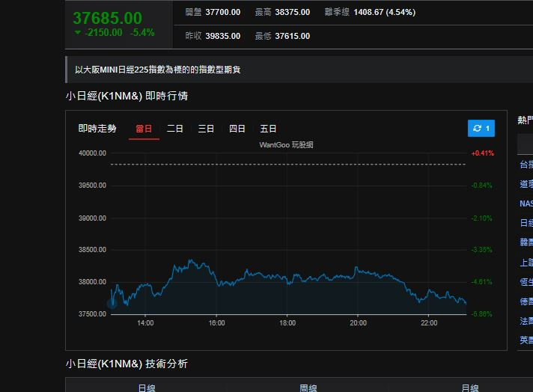The height and width of the screenshot is (392, 533).
Task: Open the 上證 index link in sidebar
Action: point(526,262)
